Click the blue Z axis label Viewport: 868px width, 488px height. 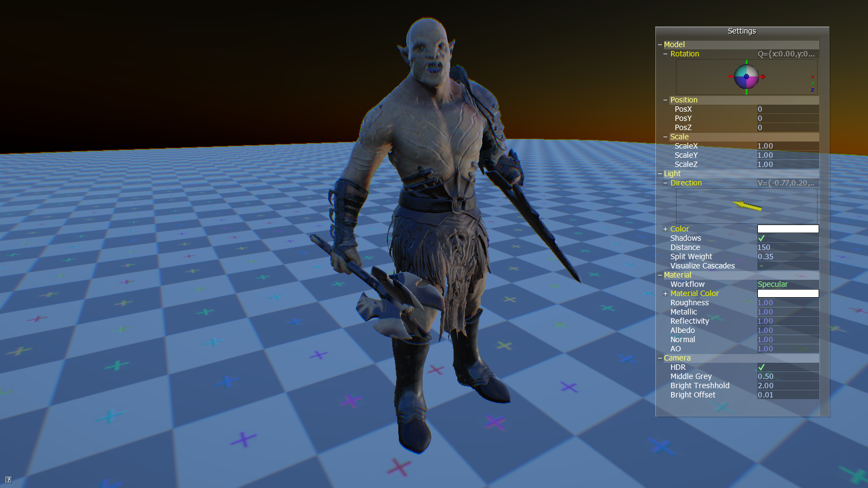coord(813,90)
